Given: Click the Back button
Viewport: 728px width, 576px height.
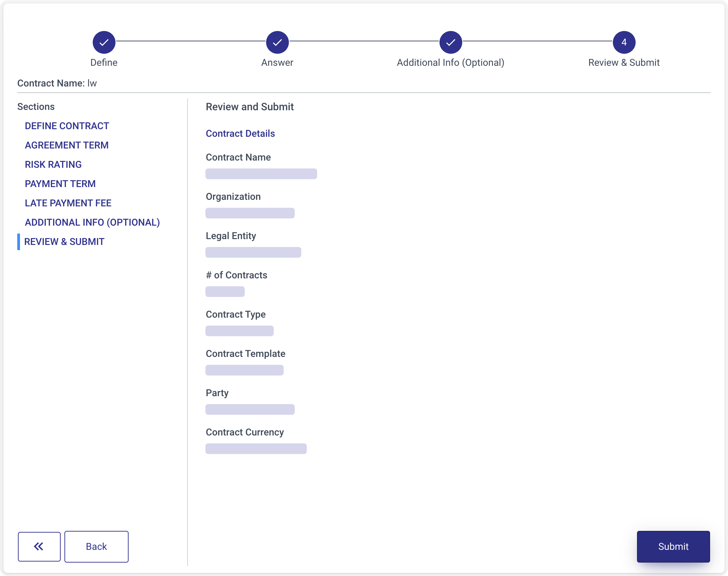Looking at the screenshot, I should pyautogui.click(x=96, y=546).
